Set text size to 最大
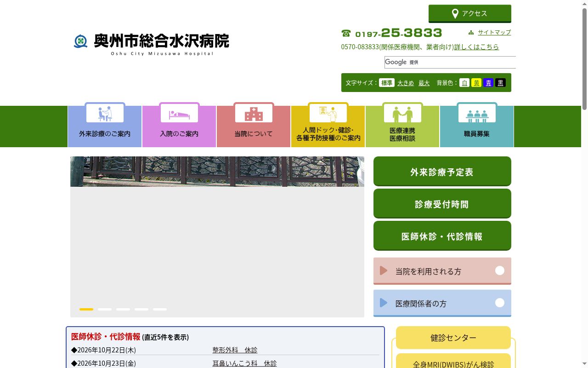Viewport: 588px width, 368px height. pyautogui.click(x=424, y=83)
